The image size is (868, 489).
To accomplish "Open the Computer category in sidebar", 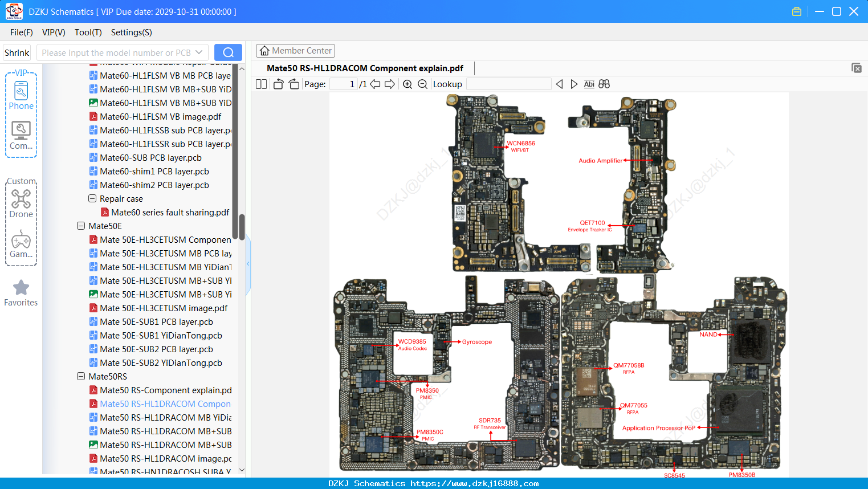I will [21, 136].
